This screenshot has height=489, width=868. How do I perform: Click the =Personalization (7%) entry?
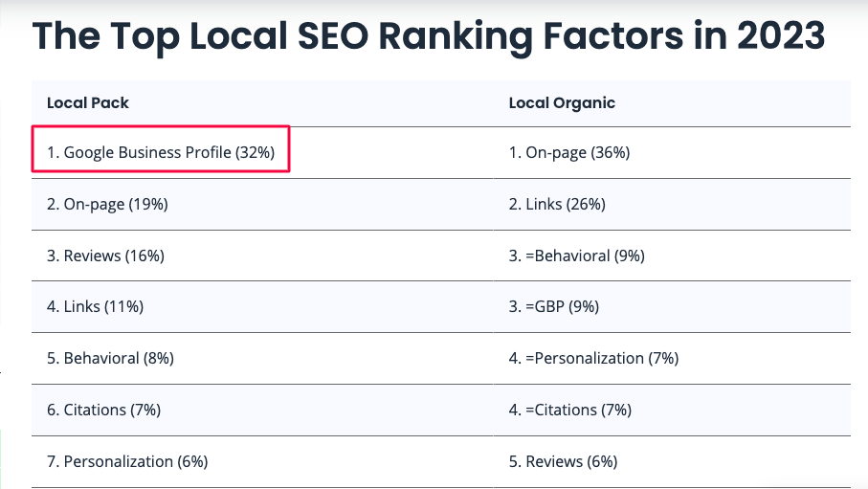(x=593, y=358)
